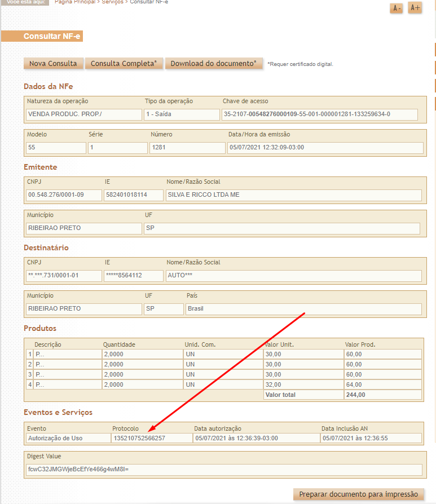
Task: Click Data autorização 05/07/2021 às 12:36:39-03:00
Action: [256, 439]
